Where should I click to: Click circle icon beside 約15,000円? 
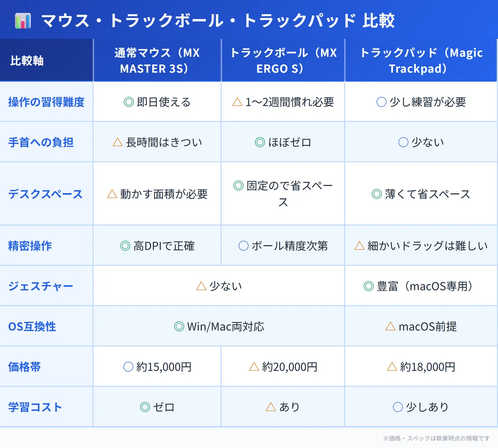click(129, 367)
